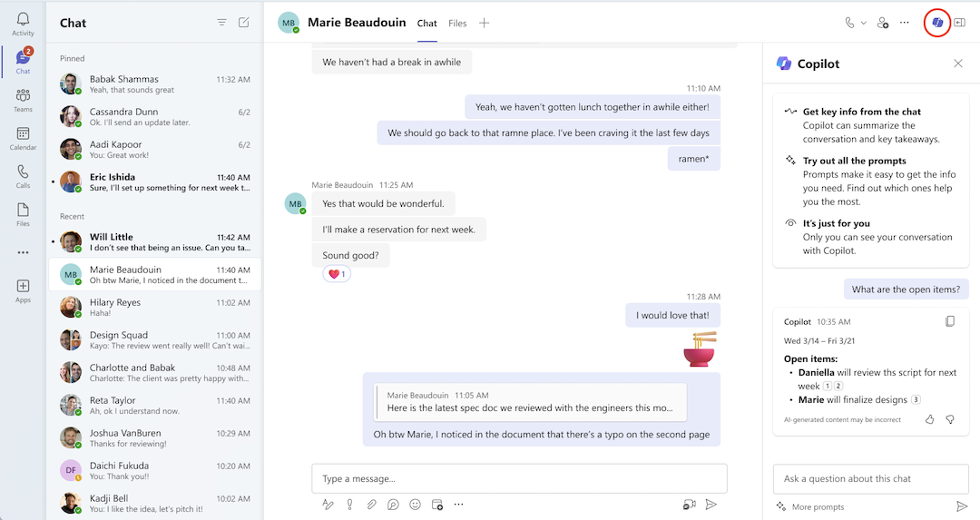Open Calendar in the left rail
This screenshot has width=980, height=520.
tap(23, 138)
